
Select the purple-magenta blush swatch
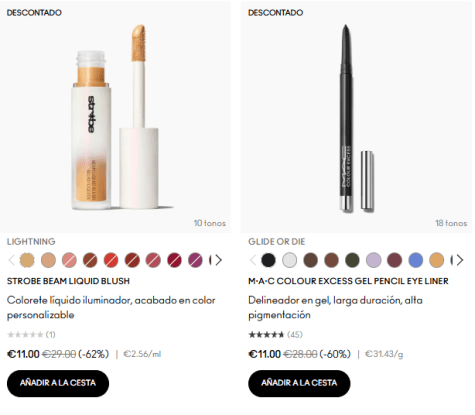195,260
